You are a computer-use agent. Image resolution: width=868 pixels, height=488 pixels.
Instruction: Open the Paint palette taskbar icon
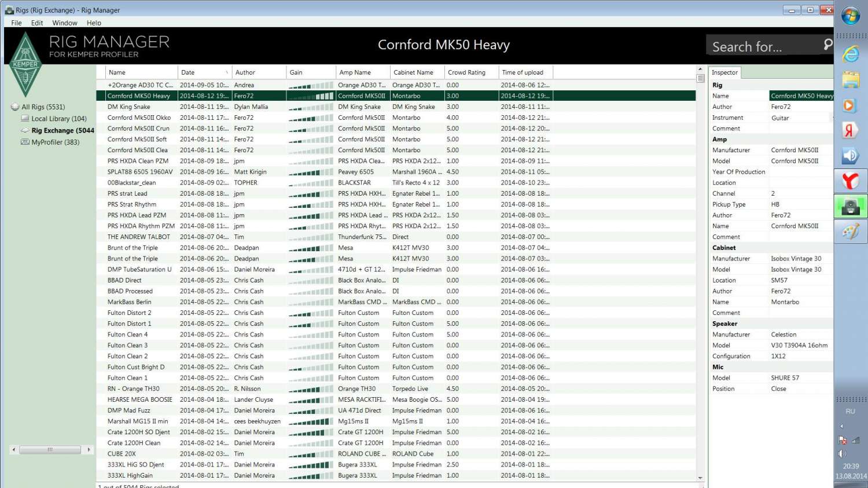coord(851,232)
